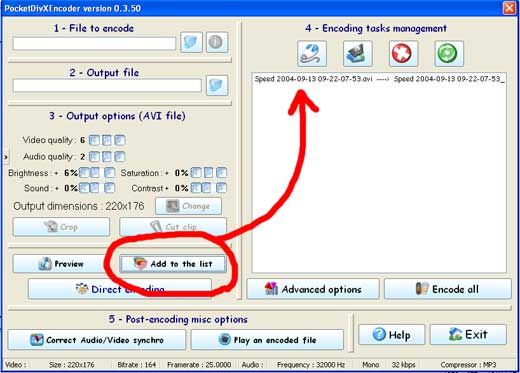The height and width of the screenshot is (373, 520).
Task: Increase the Saturation percentage
Action: (221, 173)
